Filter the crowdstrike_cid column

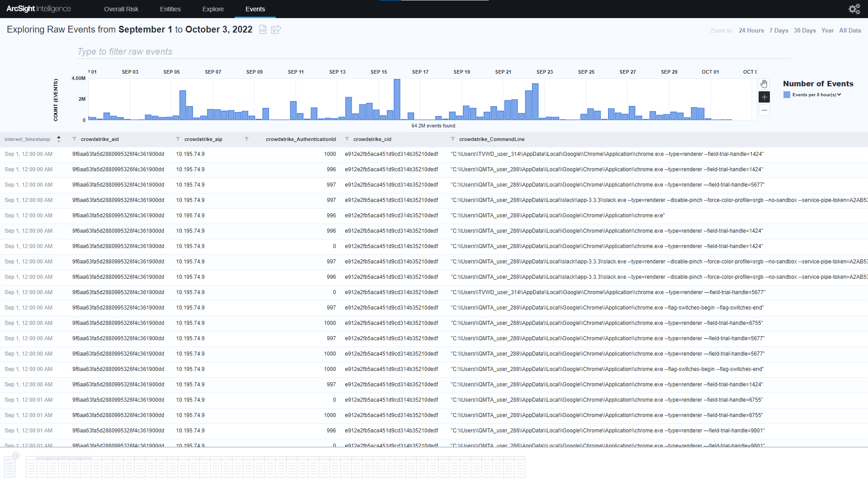[x=347, y=139]
